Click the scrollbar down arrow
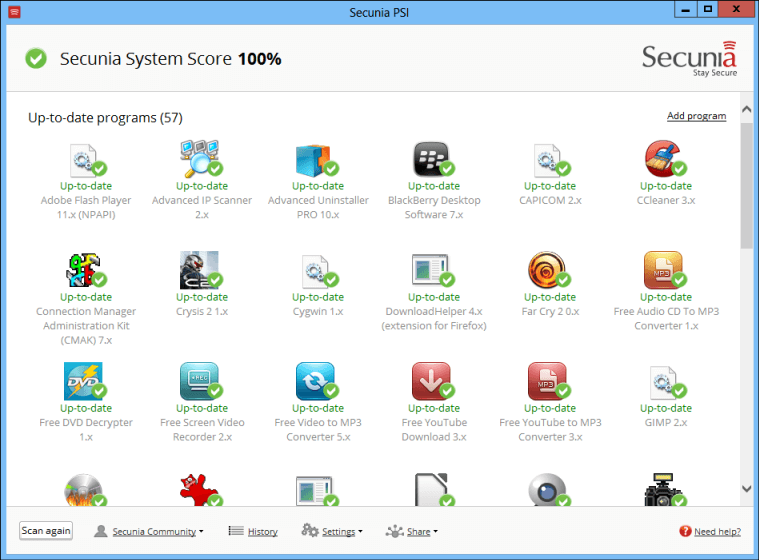The image size is (759, 560). click(746, 488)
